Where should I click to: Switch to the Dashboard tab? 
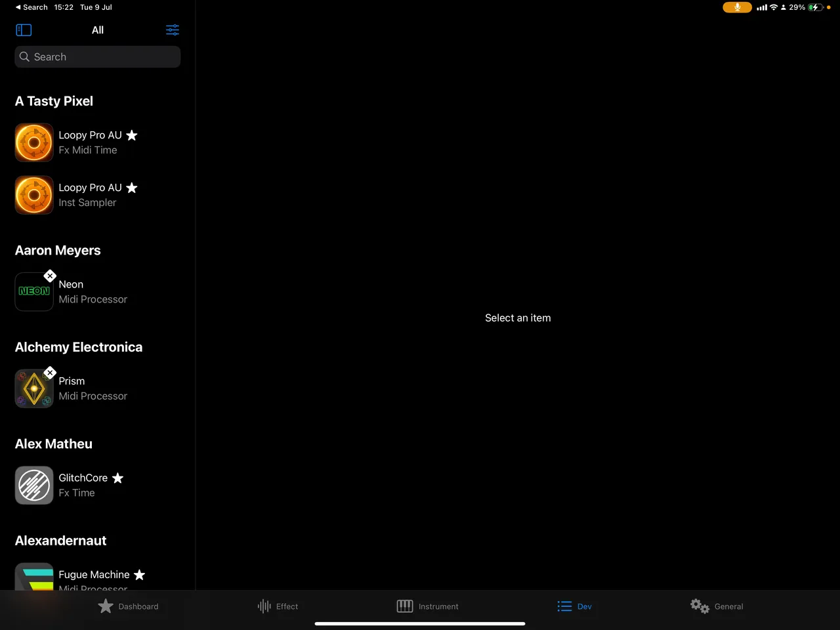point(129,606)
